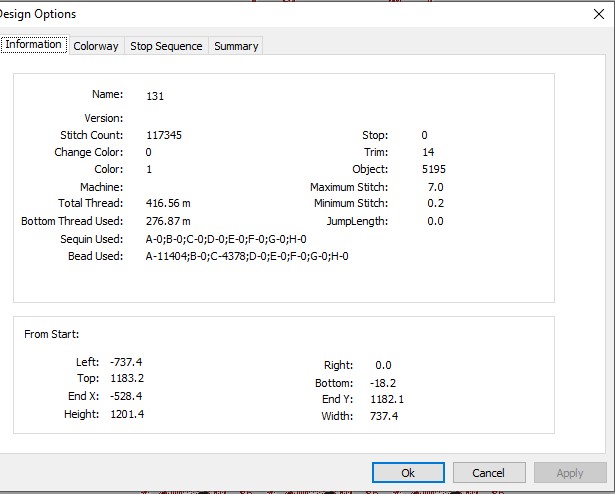The height and width of the screenshot is (494, 615).
Task: Switch to the Information tab
Action: (x=34, y=44)
